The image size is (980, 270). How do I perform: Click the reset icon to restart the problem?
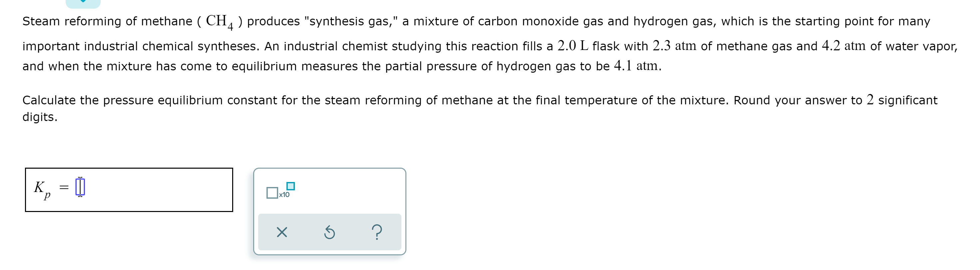(x=330, y=232)
